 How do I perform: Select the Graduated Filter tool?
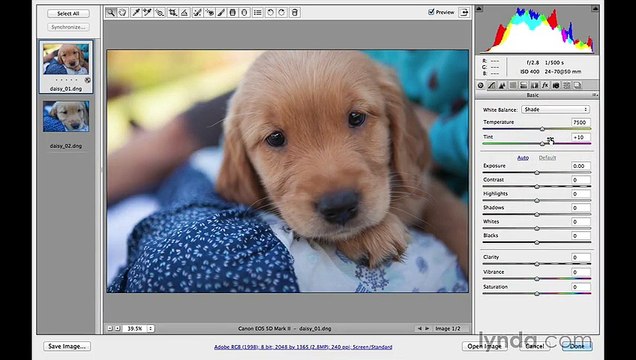[x=233, y=13]
